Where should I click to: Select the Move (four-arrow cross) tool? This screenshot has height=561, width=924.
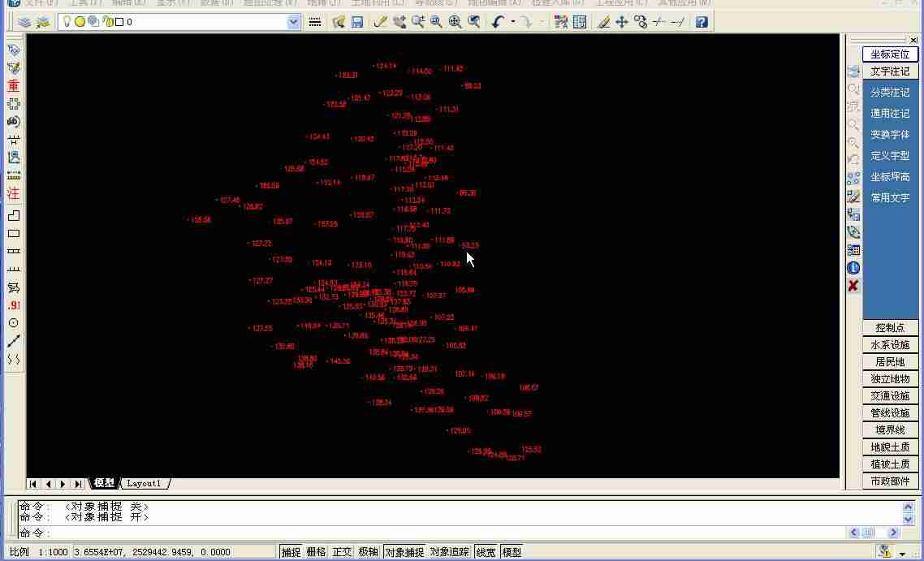coord(622,22)
